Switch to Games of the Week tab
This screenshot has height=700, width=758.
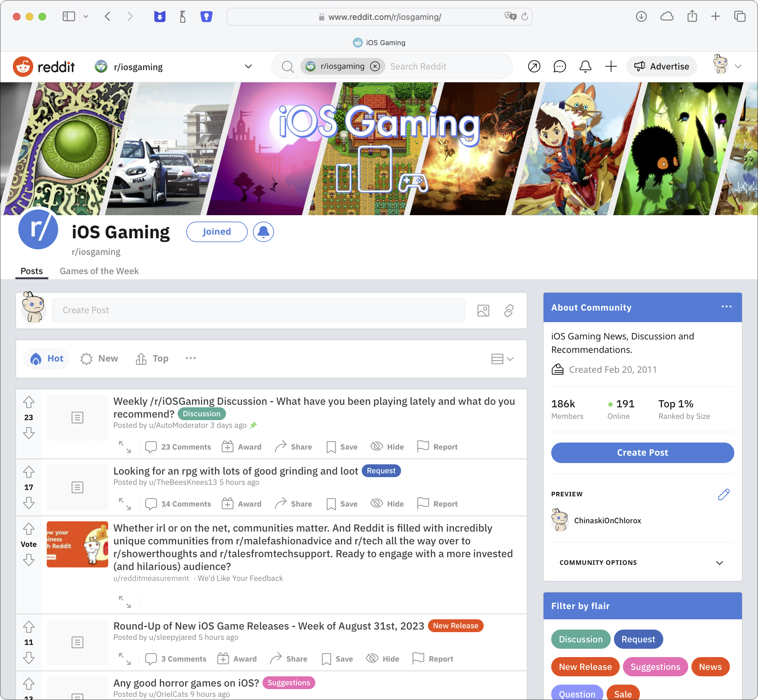click(99, 271)
